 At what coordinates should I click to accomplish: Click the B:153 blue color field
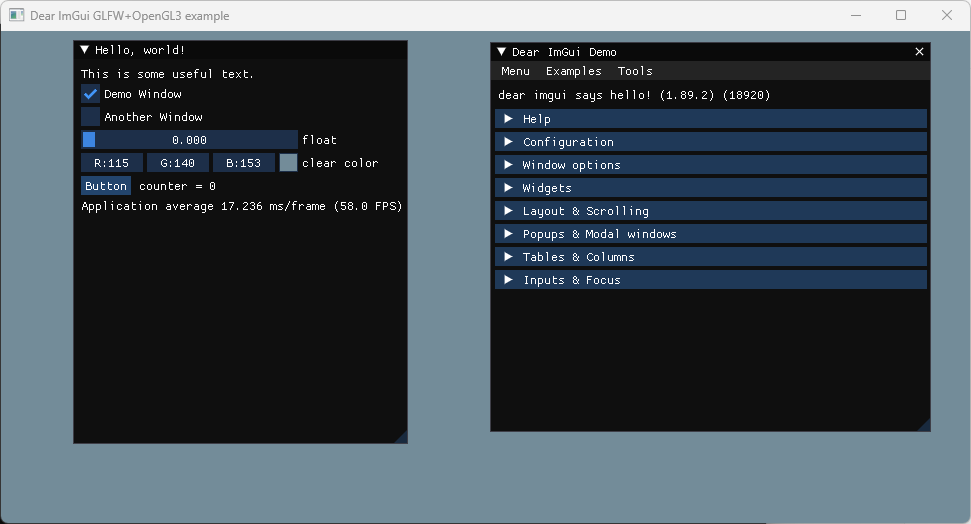pyautogui.click(x=243, y=163)
